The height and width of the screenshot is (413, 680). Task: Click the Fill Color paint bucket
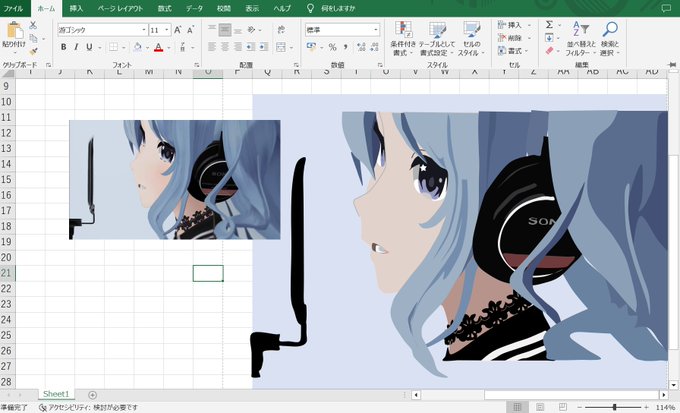coord(137,47)
